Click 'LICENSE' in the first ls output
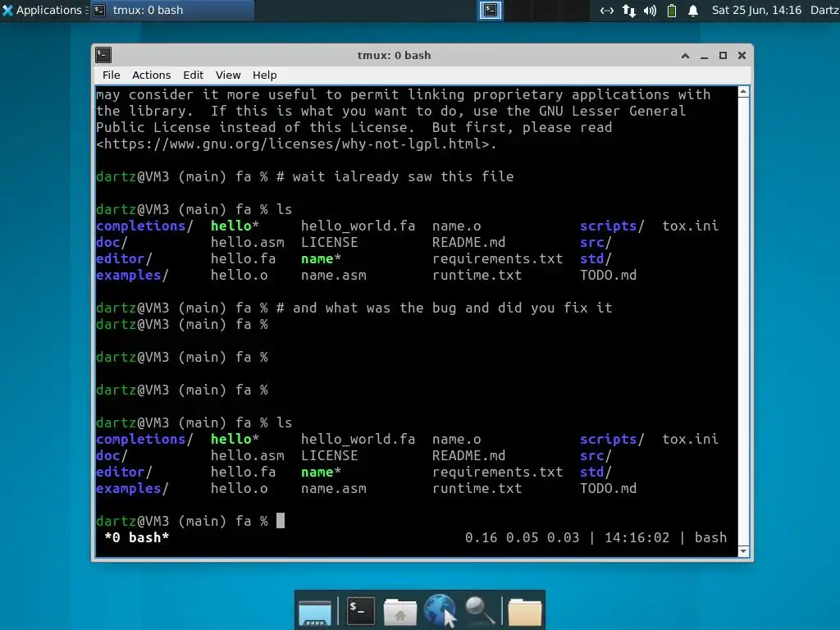840x630 pixels. point(330,242)
